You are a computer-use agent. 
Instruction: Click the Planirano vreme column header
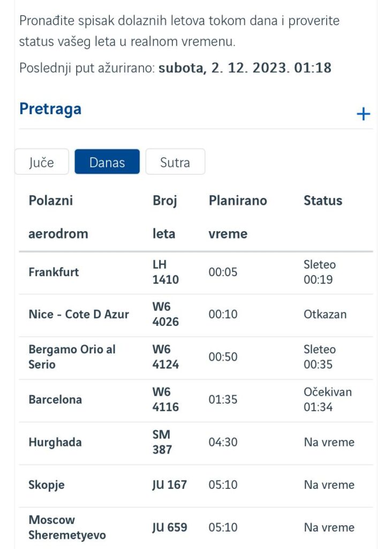pos(238,217)
